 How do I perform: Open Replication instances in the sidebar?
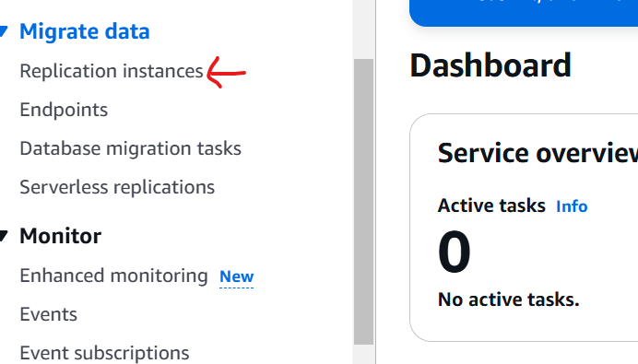point(112,71)
